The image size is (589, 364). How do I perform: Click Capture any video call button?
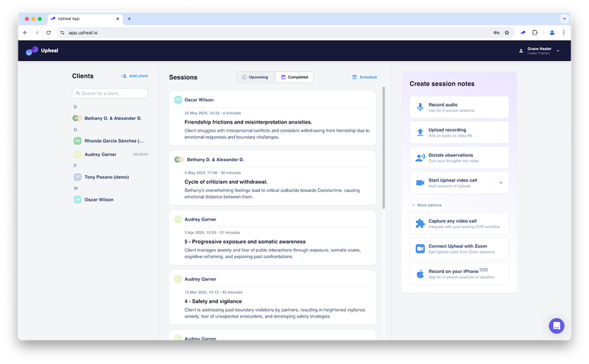pyautogui.click(x=459, y=224)
